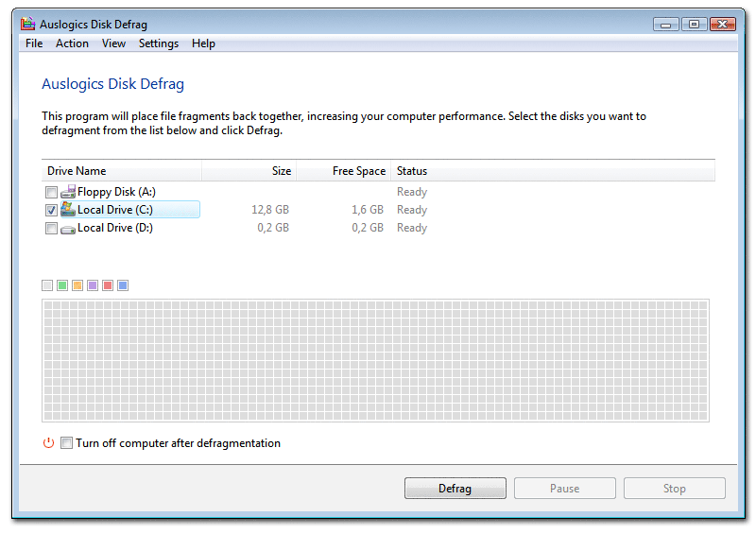
Task: Click the 12,8 GB size value
Action: click(x=270, y=210)
